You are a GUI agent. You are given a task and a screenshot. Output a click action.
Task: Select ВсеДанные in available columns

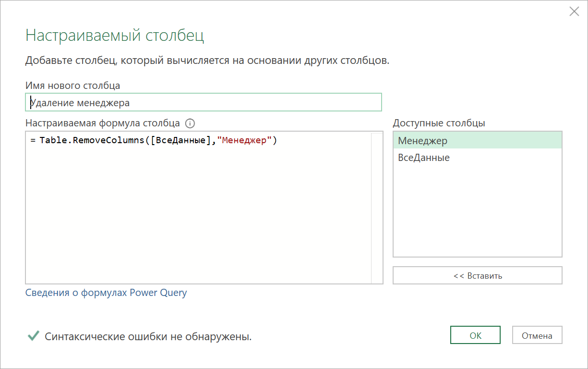tap(477, 157)
